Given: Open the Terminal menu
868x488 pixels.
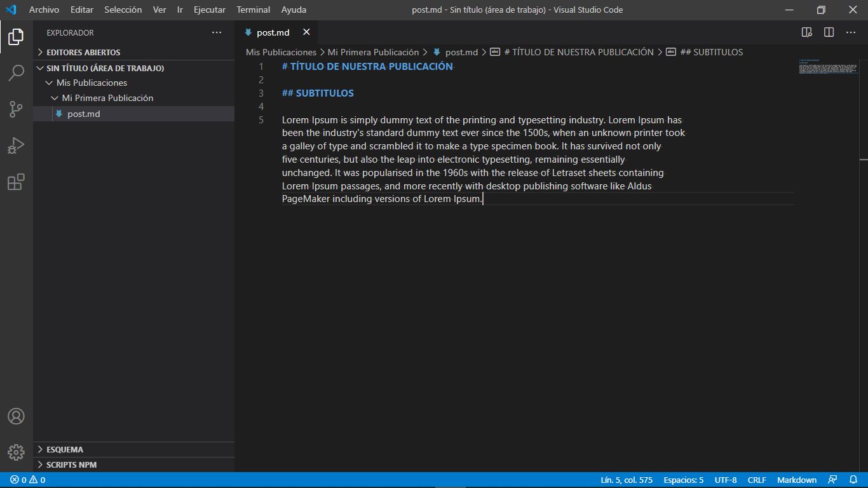Looking at the screenshot, I should pos(254,10).
